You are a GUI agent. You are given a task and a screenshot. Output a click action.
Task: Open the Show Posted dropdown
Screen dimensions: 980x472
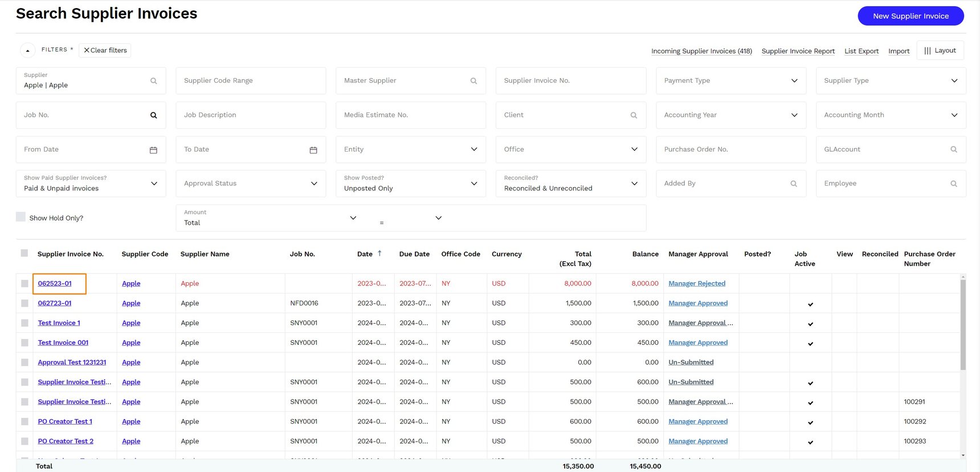[x=473, y=184]
